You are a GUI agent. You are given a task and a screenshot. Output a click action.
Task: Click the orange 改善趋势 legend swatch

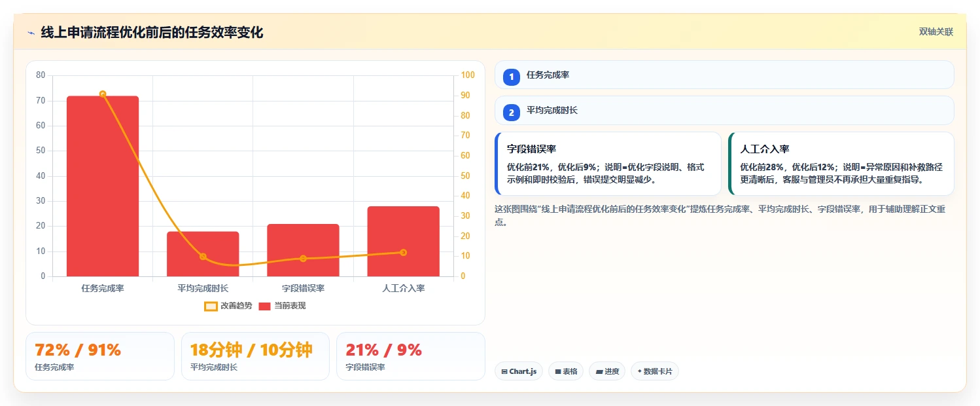point(211,306)
